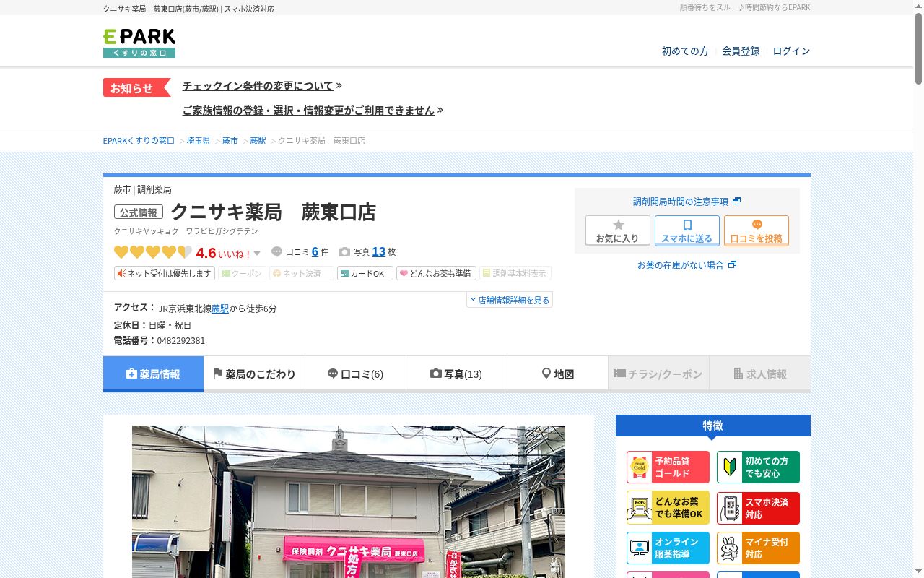The image size is (924, 578).
Task: Switch to the 口コミ(6) tab
Action: coord(355,374)
